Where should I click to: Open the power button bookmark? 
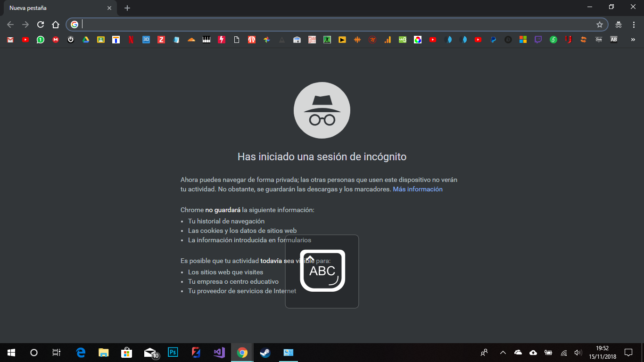[71, 40]
